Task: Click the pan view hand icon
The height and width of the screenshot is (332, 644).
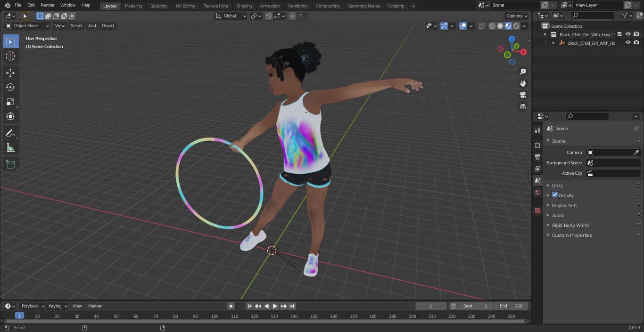Action: [522, 83]
